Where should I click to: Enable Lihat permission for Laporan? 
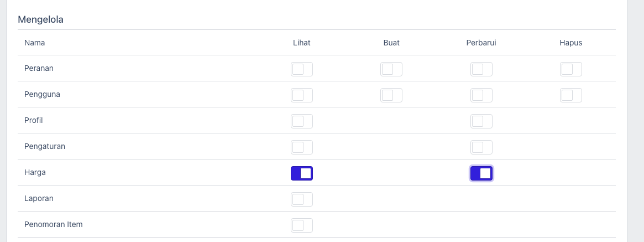click(302, 199)
